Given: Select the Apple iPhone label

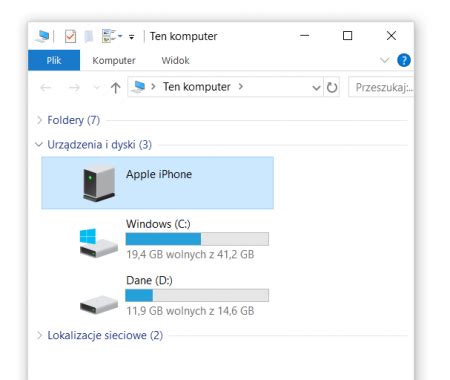Looking at the screenshot, I should pyautogui.click(x=159, y=174).
